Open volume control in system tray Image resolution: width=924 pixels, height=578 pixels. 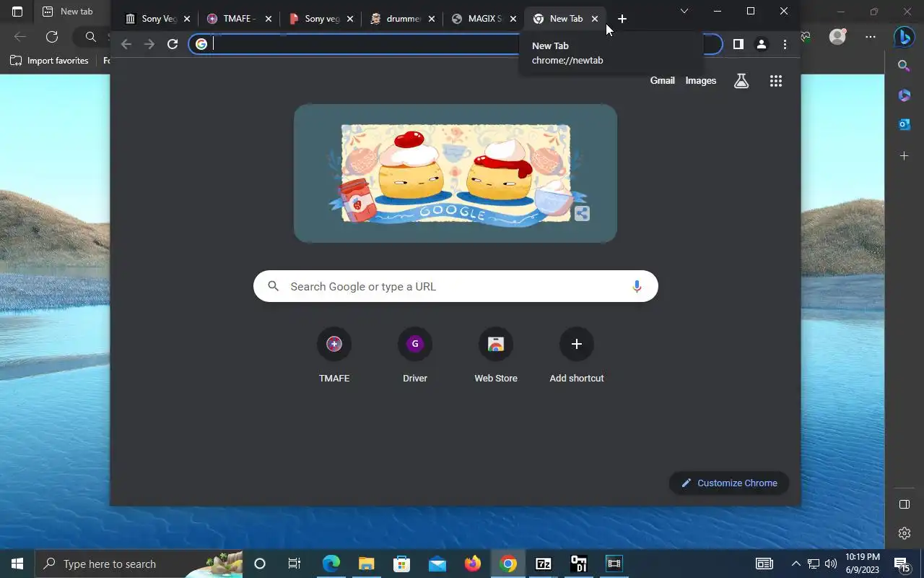830,564
